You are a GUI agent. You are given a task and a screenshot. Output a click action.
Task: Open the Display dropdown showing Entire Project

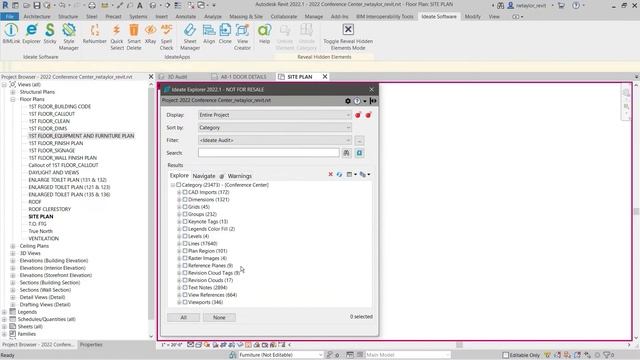(x=274, y=115)
